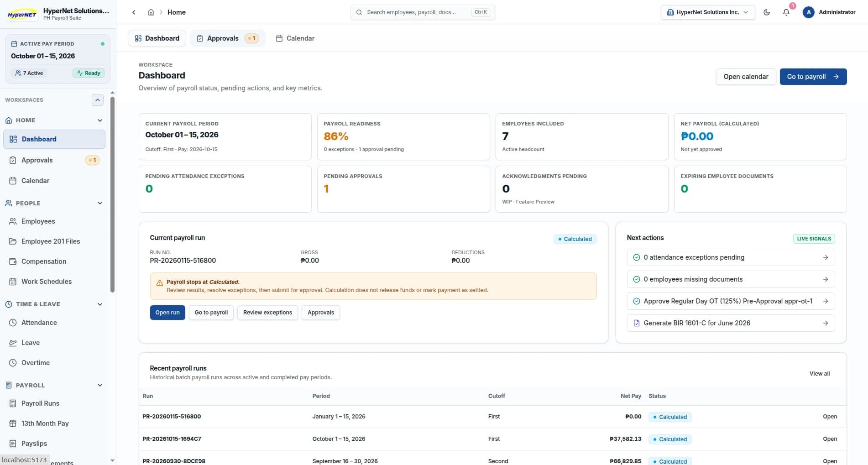Open Overtime in the sidebar
Image resolution: width=868 pixels, height=465 pixels.
pos(54,363)
